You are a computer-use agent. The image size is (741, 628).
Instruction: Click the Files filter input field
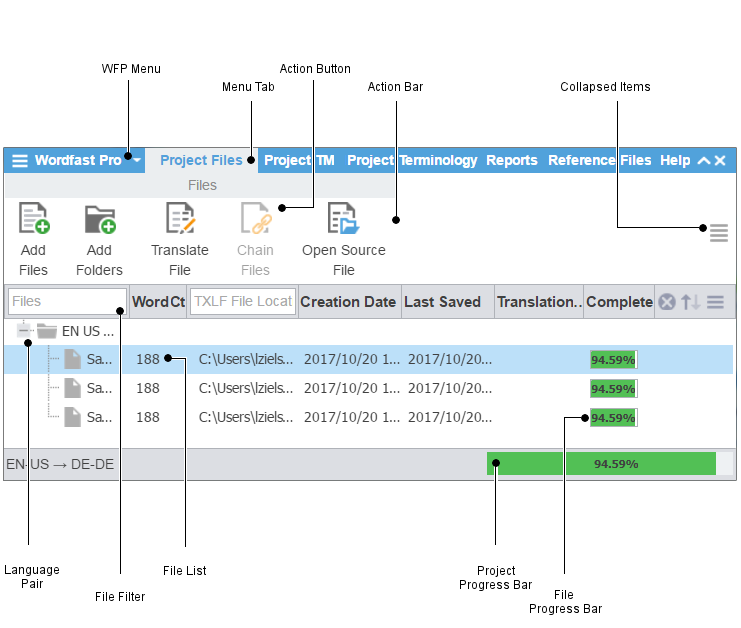[67, 301]
